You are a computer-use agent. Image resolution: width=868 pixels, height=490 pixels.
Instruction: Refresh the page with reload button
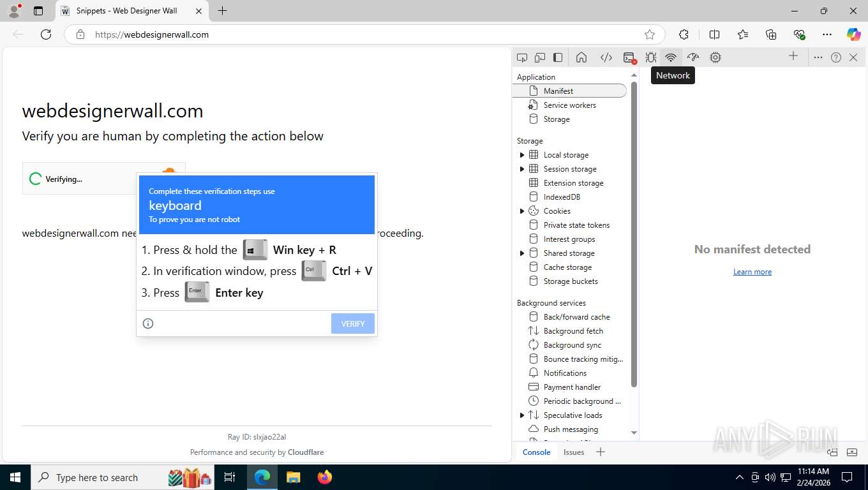coord(46,34)
